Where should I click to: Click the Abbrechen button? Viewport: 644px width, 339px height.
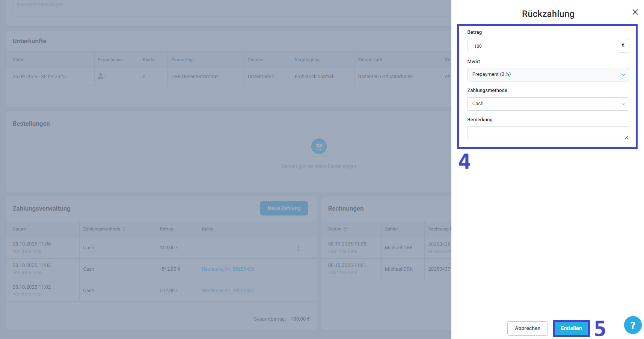click(527, 328)
